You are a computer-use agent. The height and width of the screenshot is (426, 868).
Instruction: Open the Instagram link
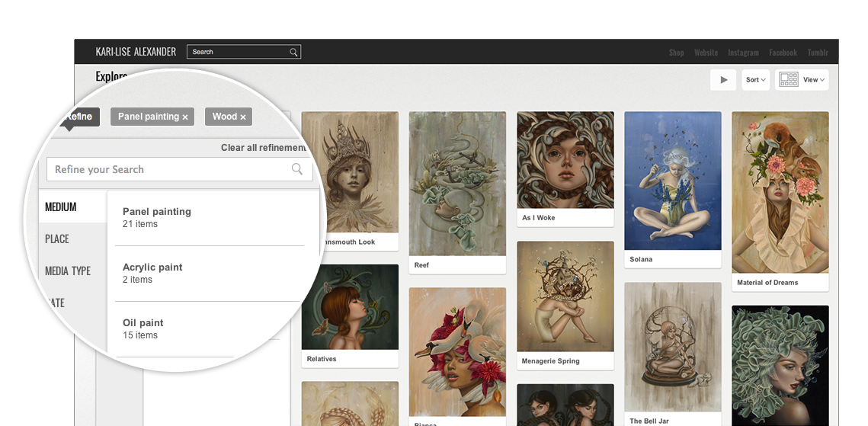tap(743, 53)
